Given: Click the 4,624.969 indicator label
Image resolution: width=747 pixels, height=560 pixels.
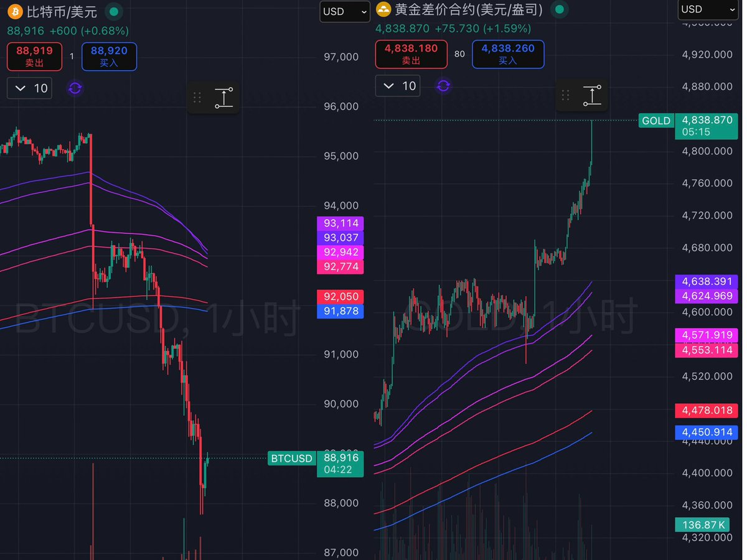Looking at the screenshot, I should coord(707,296).
